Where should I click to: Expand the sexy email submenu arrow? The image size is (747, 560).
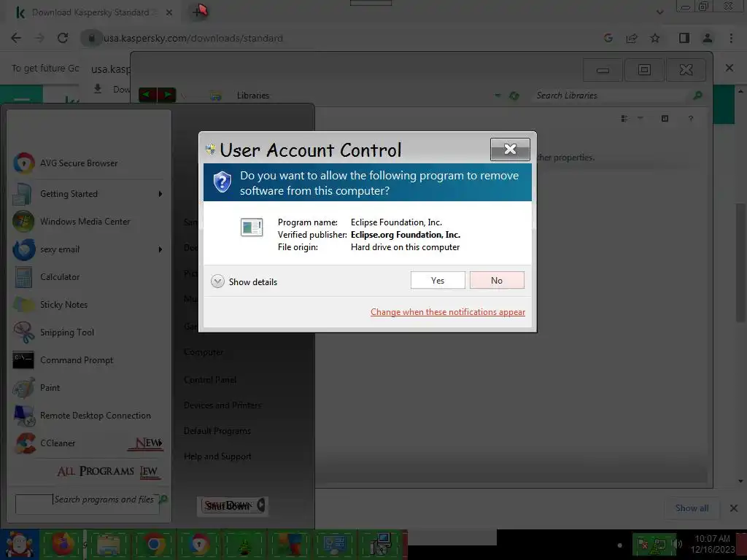click(x=160, y=249)
